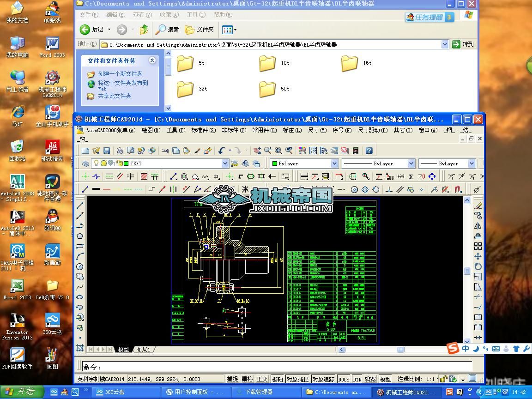Collapse the 文件和文件夹任务 panel
Viewport: 532px width, 399px height.
pyautogui.click(x=152, y=60)
